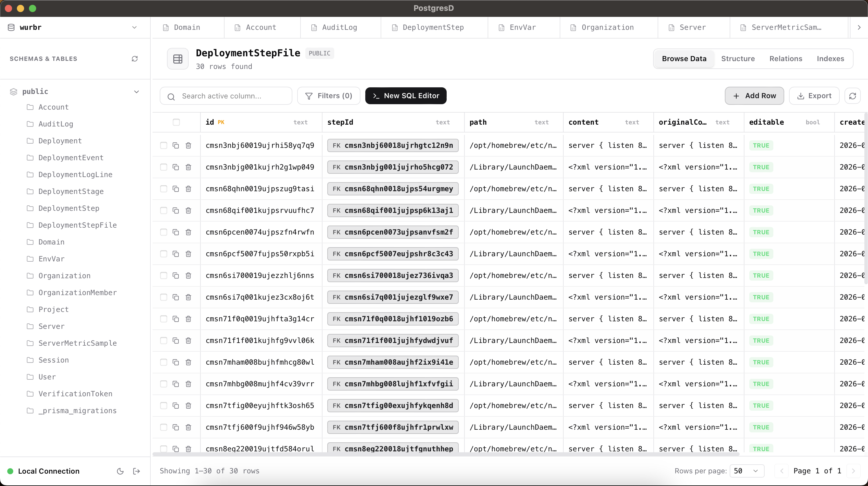Delete row cmsn6pcen0074ujpszfn4rwfn
868x486 pixels.
(x=188, y=232)
